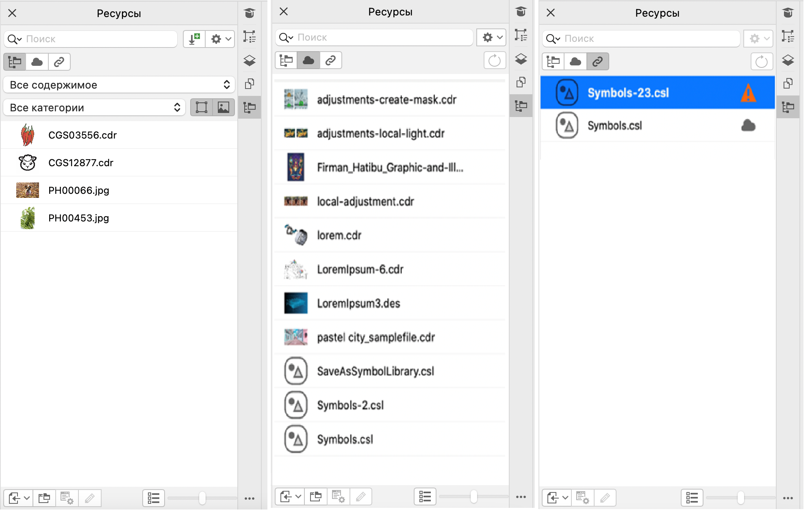Toggle the linked source button in right panel
The image size is (812, 516).
pos(597,62)
